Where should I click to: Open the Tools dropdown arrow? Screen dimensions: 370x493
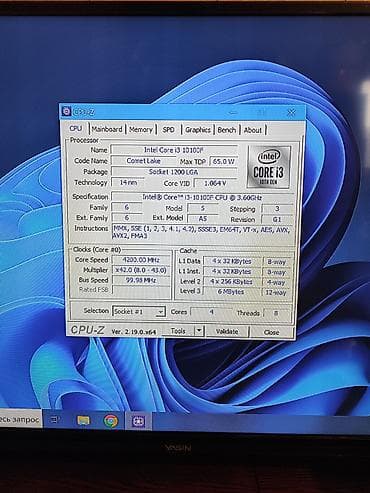pyautogui.click(x=199, y=331)
